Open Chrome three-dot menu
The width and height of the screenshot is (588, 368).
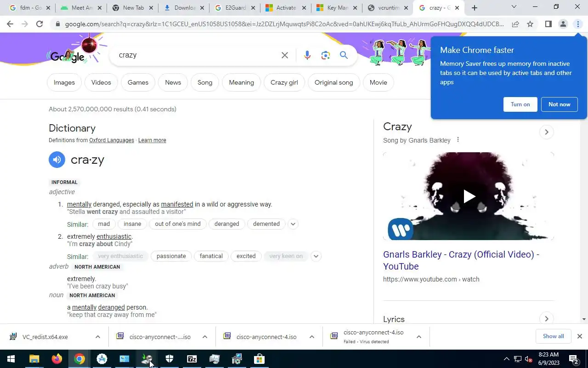click(x=578, y=24)
